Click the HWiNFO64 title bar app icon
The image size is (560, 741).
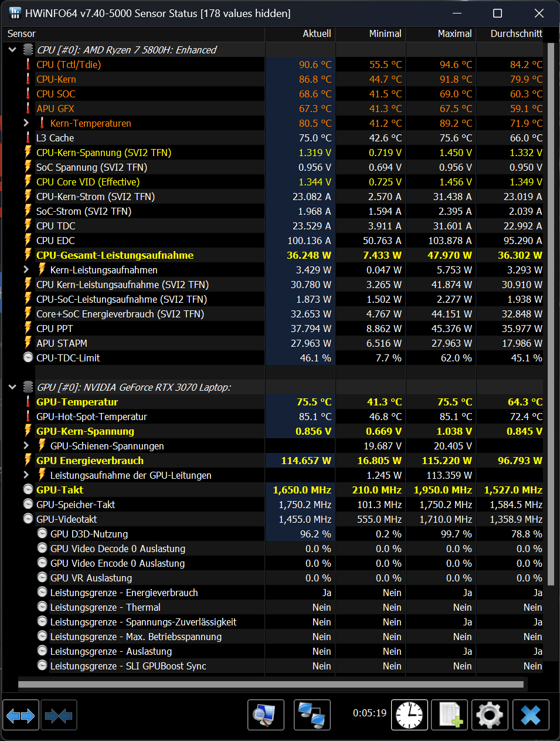15,13
